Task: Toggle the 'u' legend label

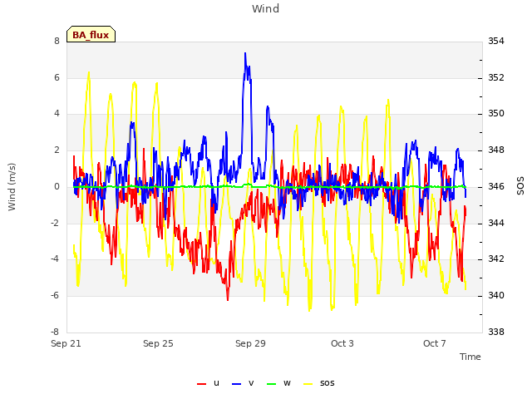Action: (216, 383)
